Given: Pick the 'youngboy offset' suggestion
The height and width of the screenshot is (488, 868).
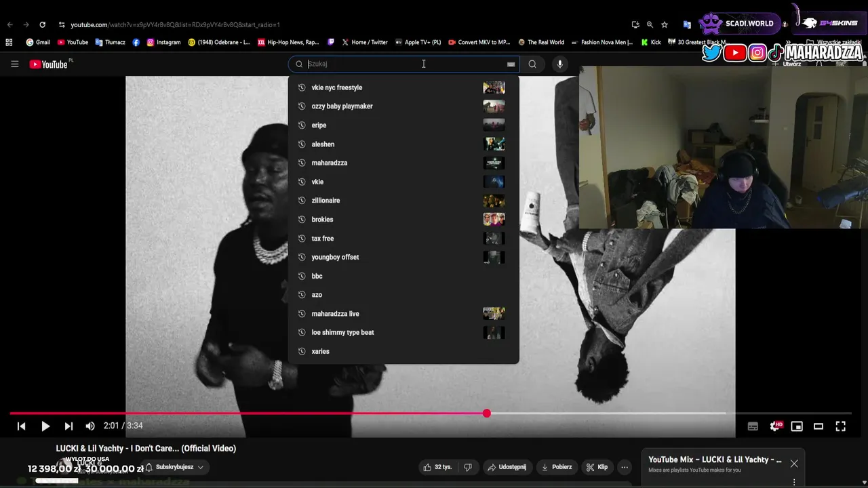Looking at the screenshot, I should point(403,257).
